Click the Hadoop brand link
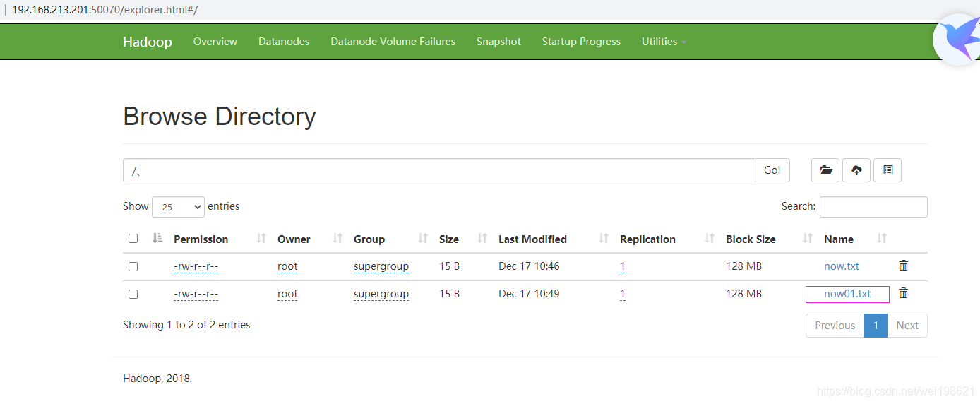 click(148, 42)
